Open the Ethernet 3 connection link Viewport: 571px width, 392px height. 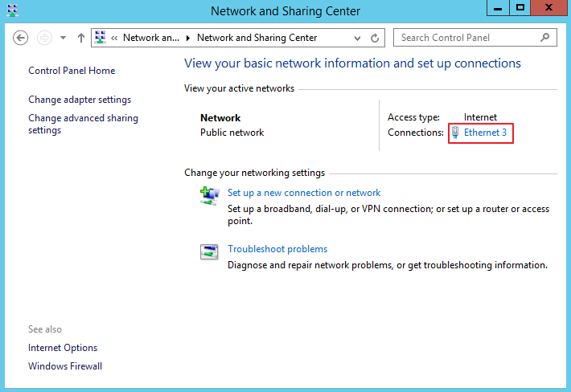[485, 133]
